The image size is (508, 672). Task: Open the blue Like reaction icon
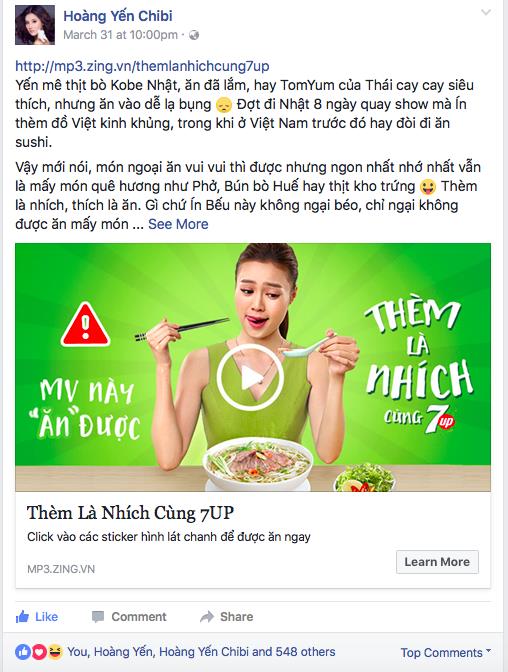(x=23, y=652)
